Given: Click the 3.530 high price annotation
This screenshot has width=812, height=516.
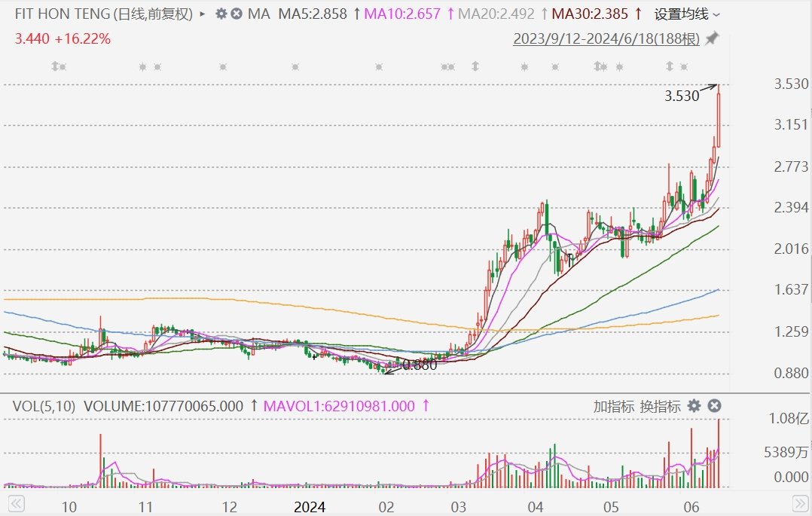Looking at the screenshot, I should 682,96.
